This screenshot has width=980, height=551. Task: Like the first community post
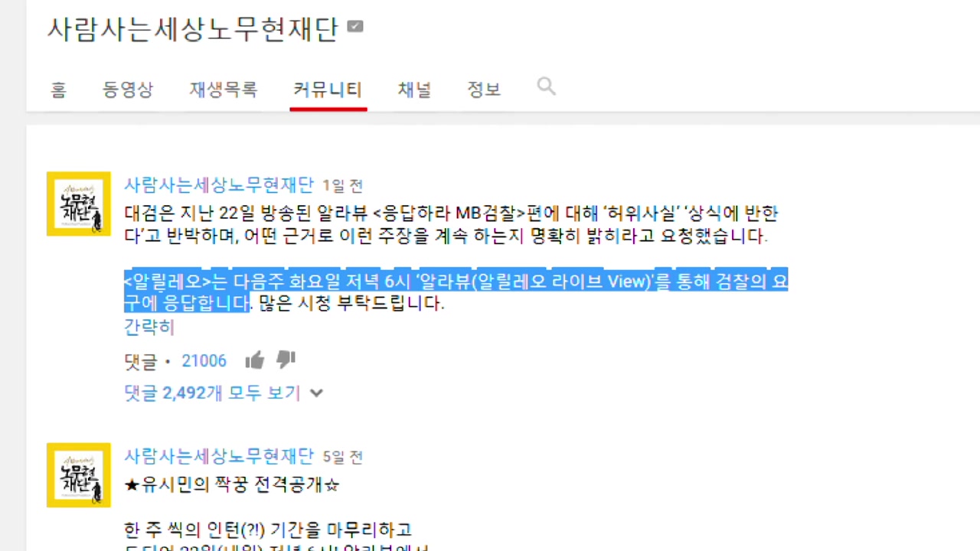(254, 360)
